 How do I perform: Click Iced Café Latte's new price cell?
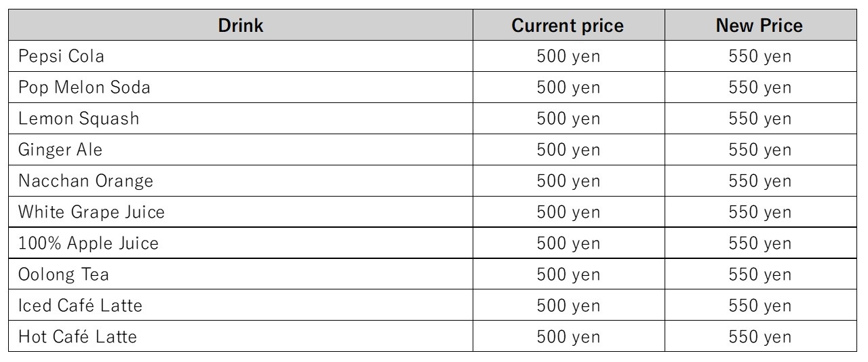coord(759,306)
